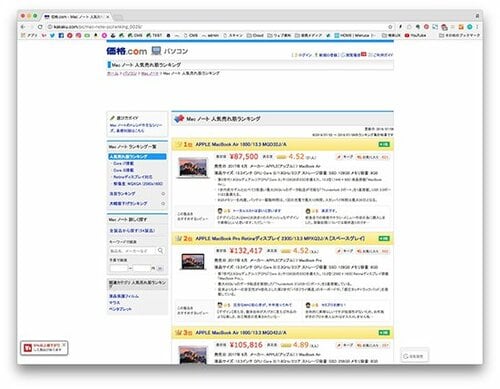Open the Facebook bookmark icon

coord(61,35)
